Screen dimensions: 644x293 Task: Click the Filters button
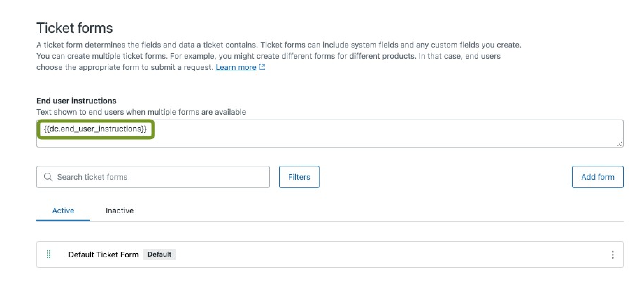[299, 177]
